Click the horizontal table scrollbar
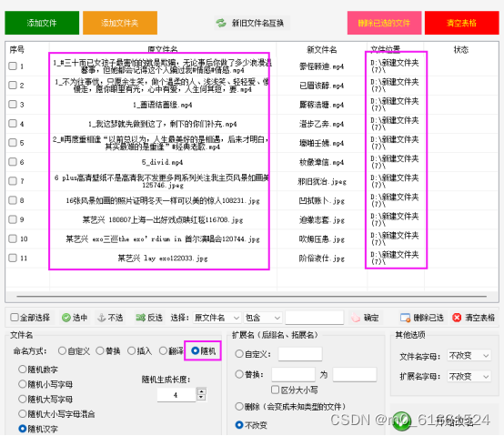This screenshot has width=504, height=436. tap(252, 296)
